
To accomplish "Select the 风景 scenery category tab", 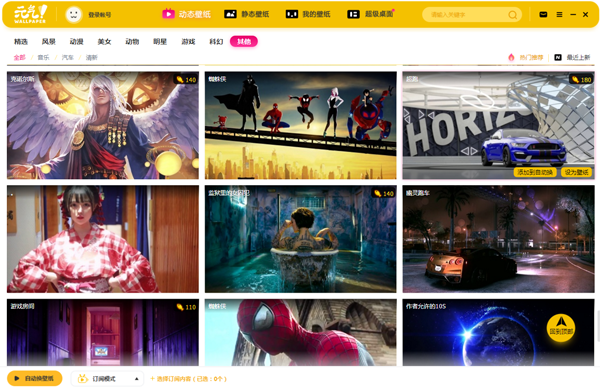I will [49, 41].
